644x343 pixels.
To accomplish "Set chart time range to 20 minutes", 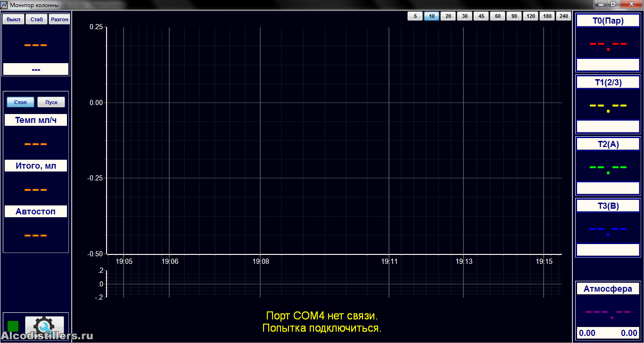I will pos(448,16).
